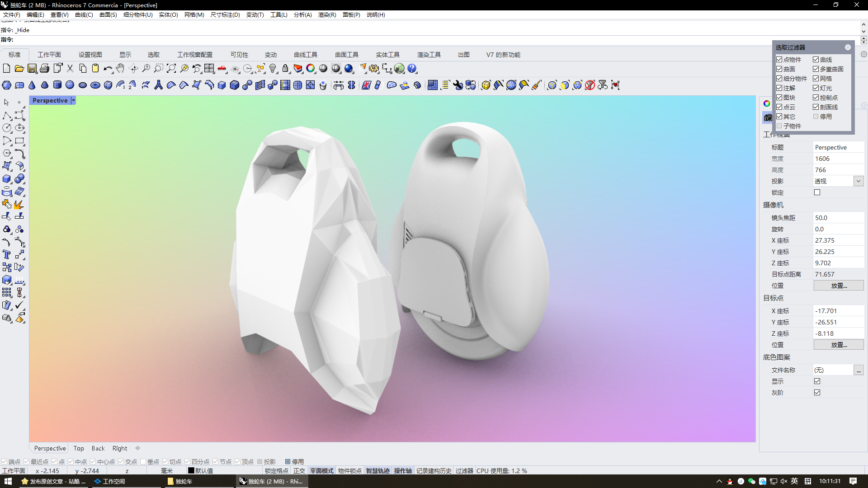Image resolution: width=868 pixels, height=488 pixels.
Task: Click the black 默认值 layer color swatch
Action: point(191,471)
